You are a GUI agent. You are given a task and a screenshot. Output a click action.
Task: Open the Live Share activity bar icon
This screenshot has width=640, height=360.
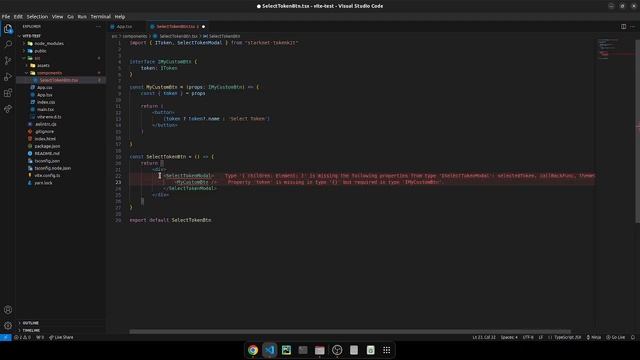8,109
